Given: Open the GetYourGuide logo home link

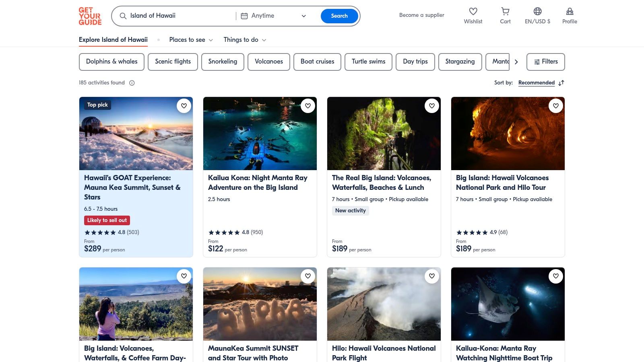Looking at the screenshot, I should tap(90, 16).
